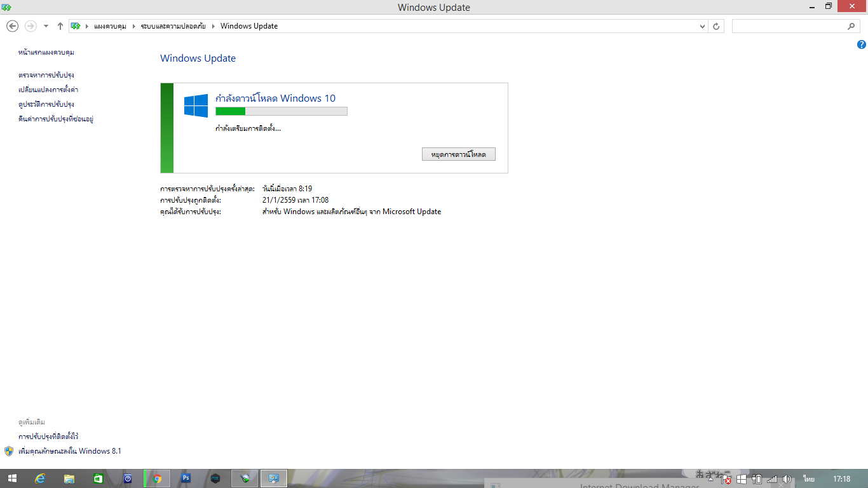Open Action Center flag icon in tray
This screenshot has height=488, width=868.
coord(727,479)
